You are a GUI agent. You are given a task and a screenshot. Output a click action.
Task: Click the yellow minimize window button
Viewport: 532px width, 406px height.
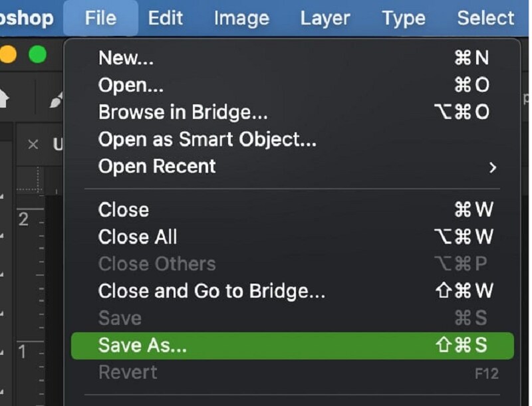pos(8,54)
